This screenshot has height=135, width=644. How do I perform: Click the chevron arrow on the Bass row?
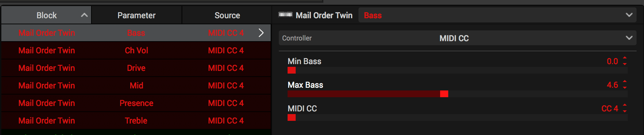point(261,33)
